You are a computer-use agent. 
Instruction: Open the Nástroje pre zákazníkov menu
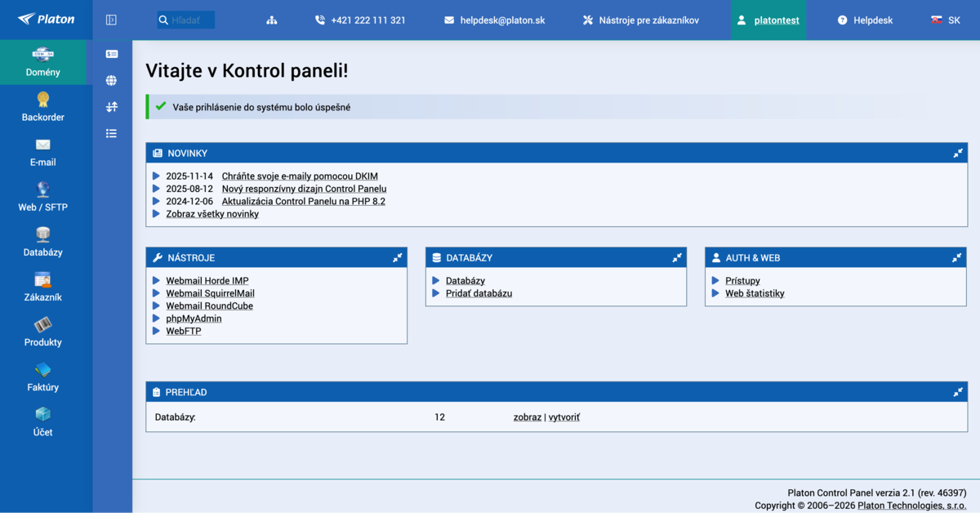pos(648,20)
